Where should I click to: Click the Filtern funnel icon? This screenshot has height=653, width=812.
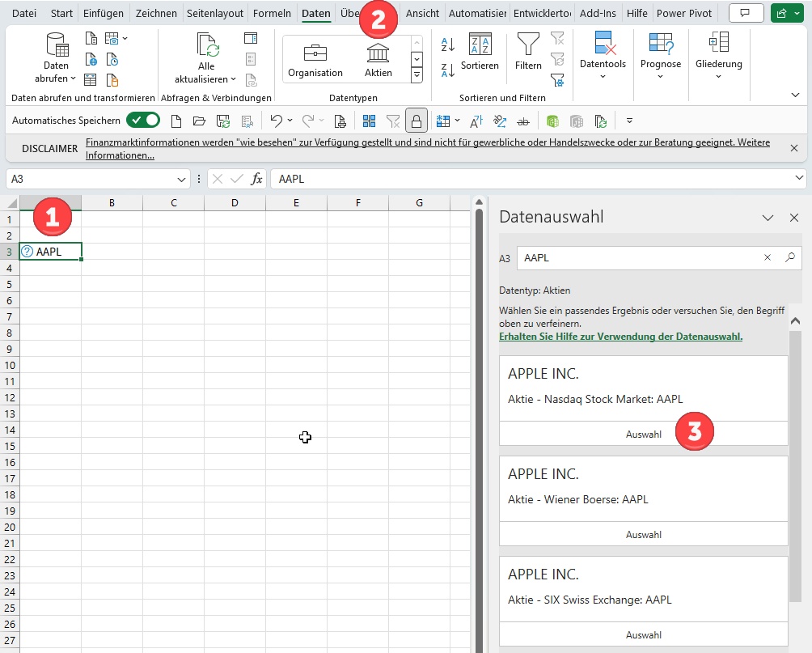pos(528,51)
